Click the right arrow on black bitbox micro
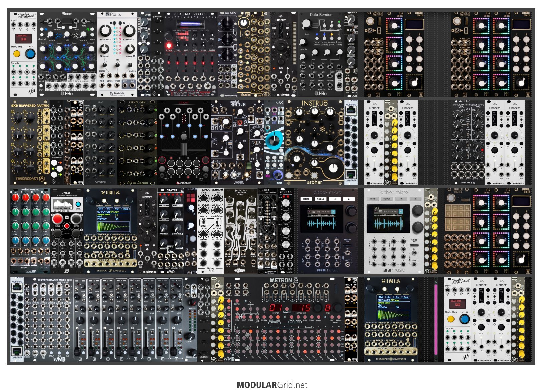 [x=349, y=199]
